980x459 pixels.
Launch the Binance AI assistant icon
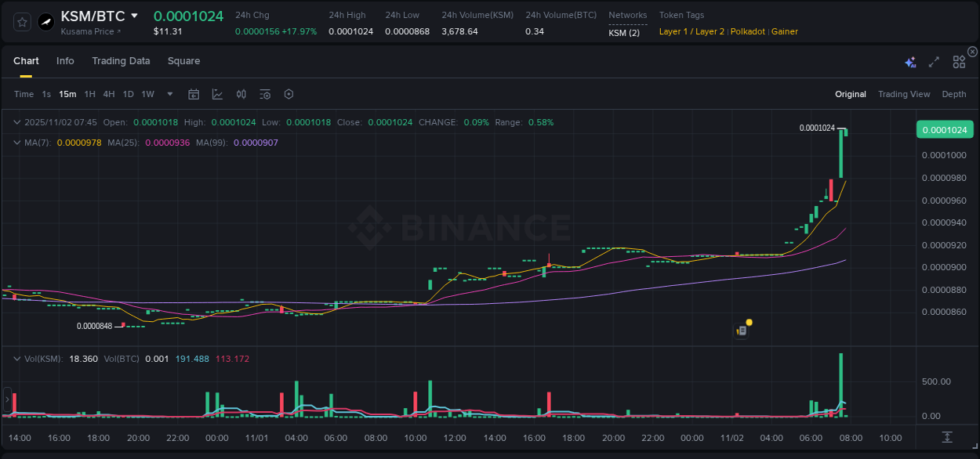910,60
